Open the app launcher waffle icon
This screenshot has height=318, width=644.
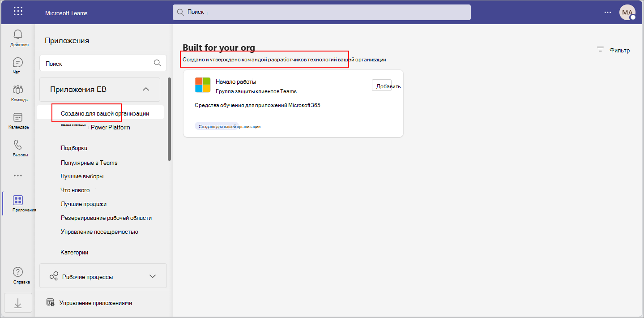pos(18,12)
